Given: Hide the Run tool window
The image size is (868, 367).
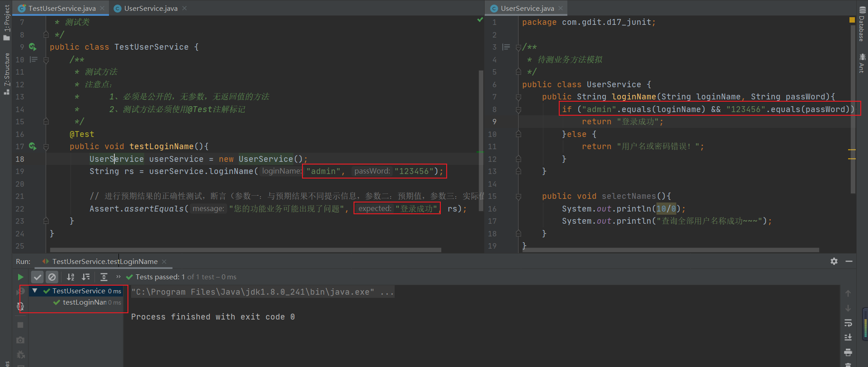Looking at the screenshot, I should point(849,261).
